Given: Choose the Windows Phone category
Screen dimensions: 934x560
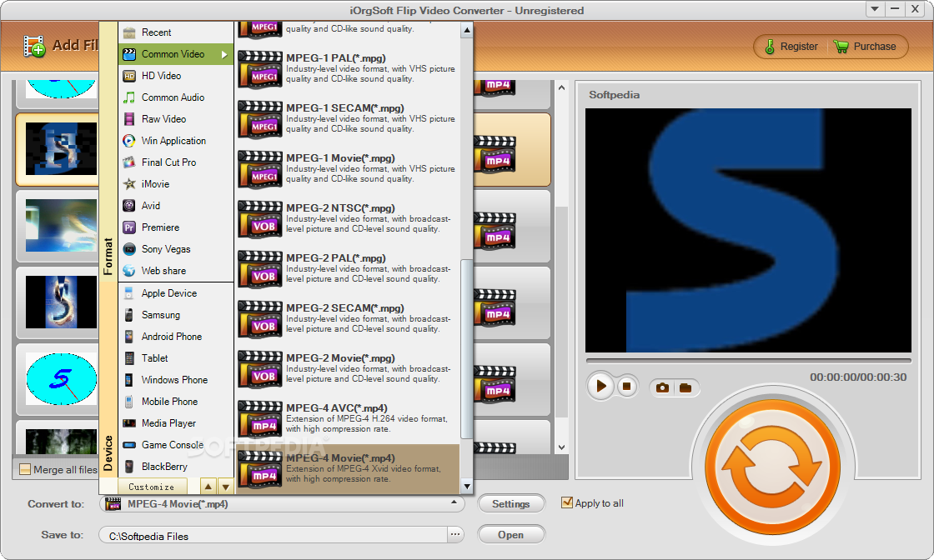Looking at the screenshot, I should (x=176, y=380).
